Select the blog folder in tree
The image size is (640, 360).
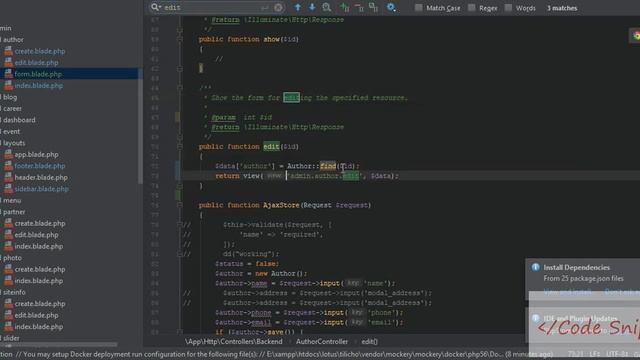pos(10,97)
